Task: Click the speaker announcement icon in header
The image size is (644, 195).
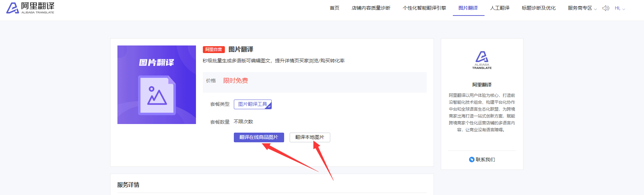Action: pos(606,8)
